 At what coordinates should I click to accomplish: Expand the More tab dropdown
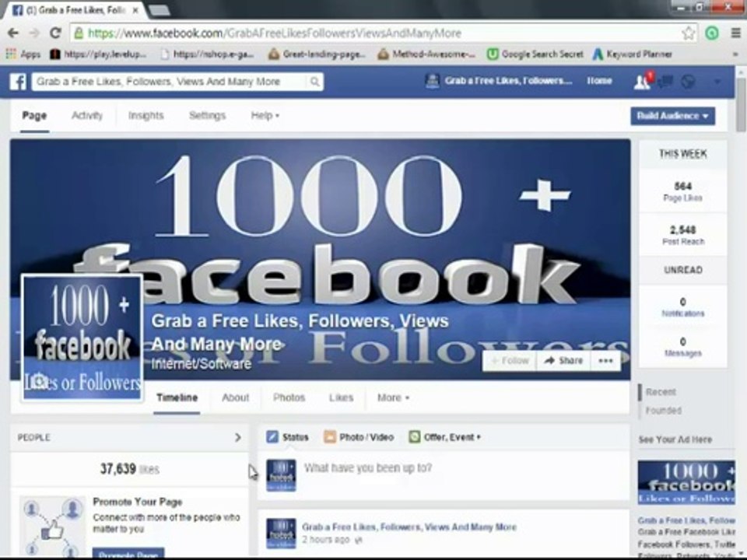[x=393, y=397]
